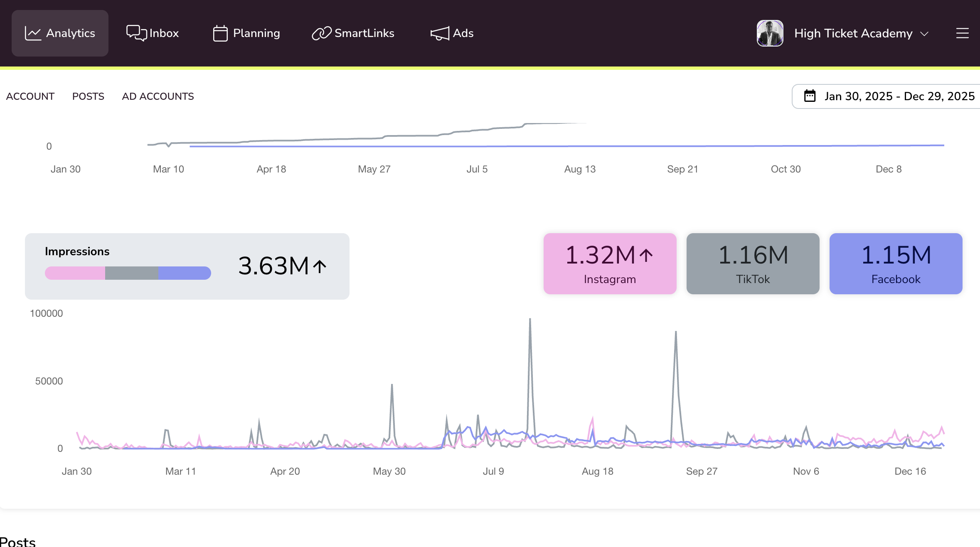Open SmartLinks
The height and width of the screenshot is (547, 980).
[353, 33]
